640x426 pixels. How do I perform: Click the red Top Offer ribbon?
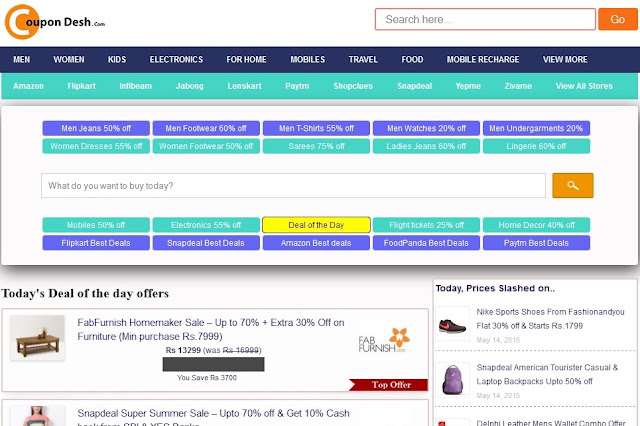[388, 385]
